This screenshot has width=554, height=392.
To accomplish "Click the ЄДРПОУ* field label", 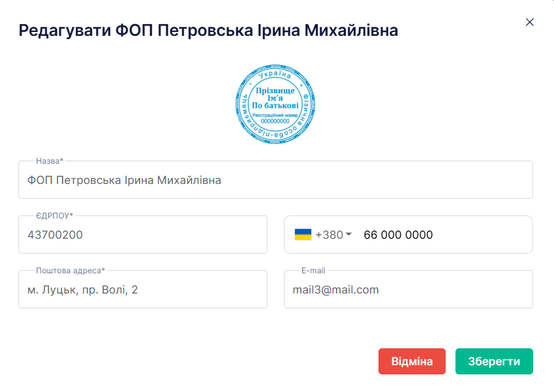I will tap(55, 216).
